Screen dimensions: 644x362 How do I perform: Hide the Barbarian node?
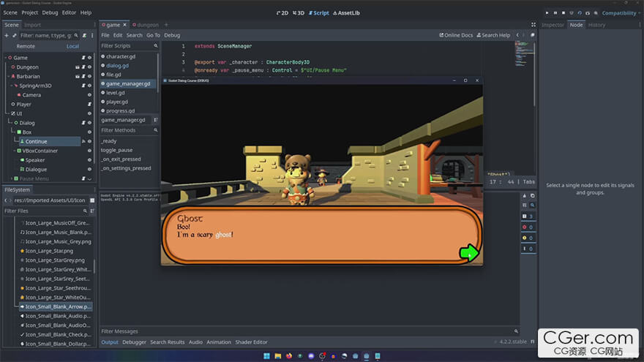click(89, 76)
